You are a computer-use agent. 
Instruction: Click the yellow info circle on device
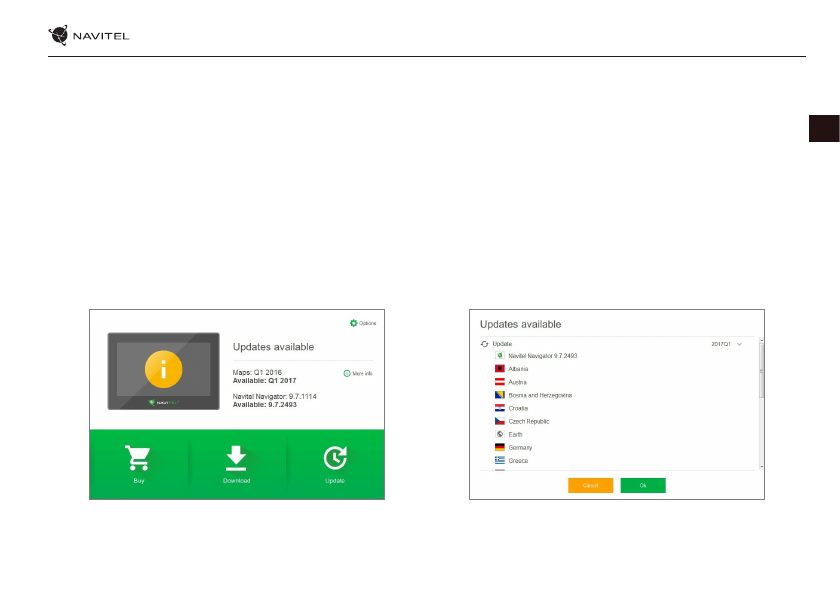163,369
